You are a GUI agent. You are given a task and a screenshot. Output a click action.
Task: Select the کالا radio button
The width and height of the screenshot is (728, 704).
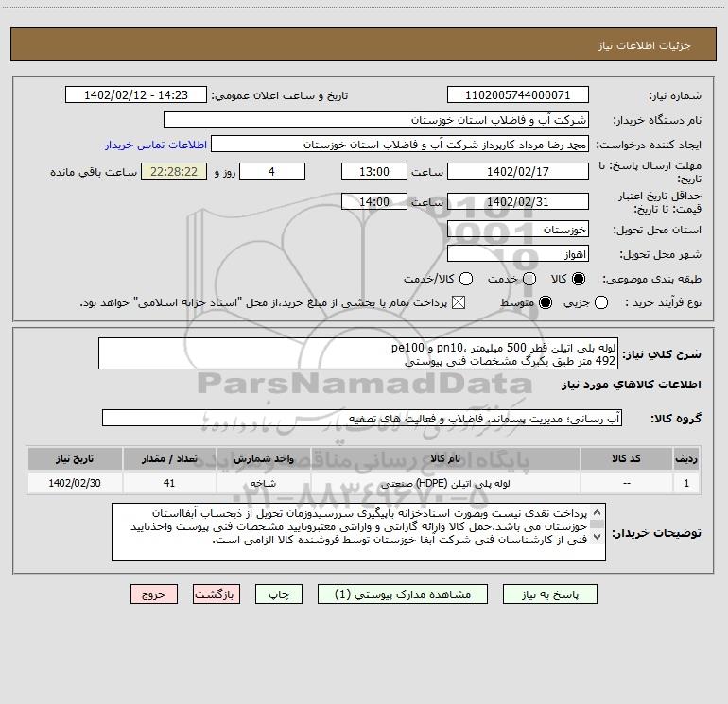[x=579, y=279]
